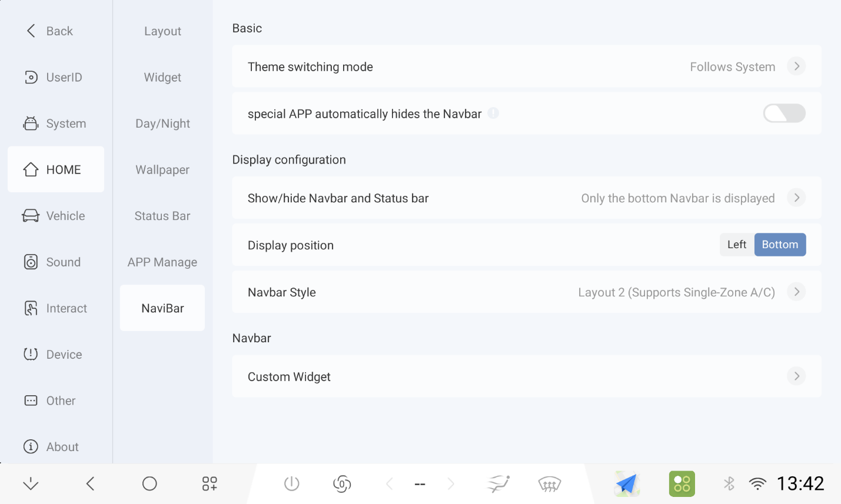This screenshot has height=504, width=841.
Task: Tap the windshield defrost icon
Action: 550,484
